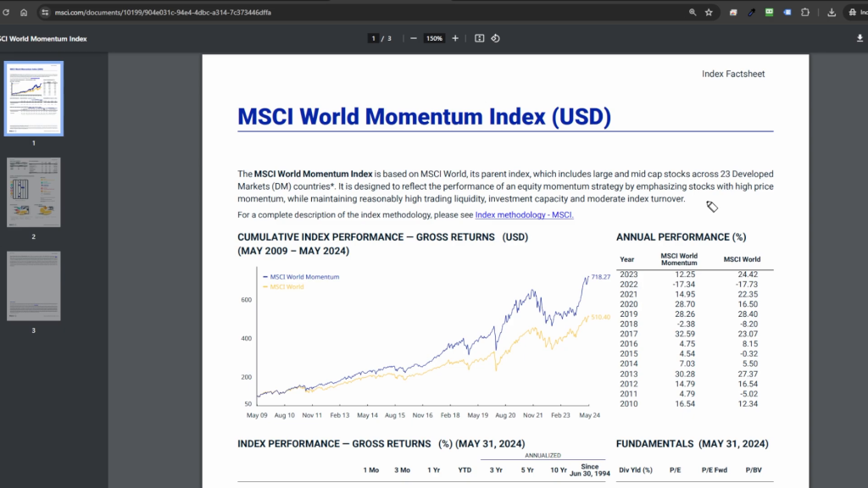Reload the page with the browser refresh icon

(6, 12)
